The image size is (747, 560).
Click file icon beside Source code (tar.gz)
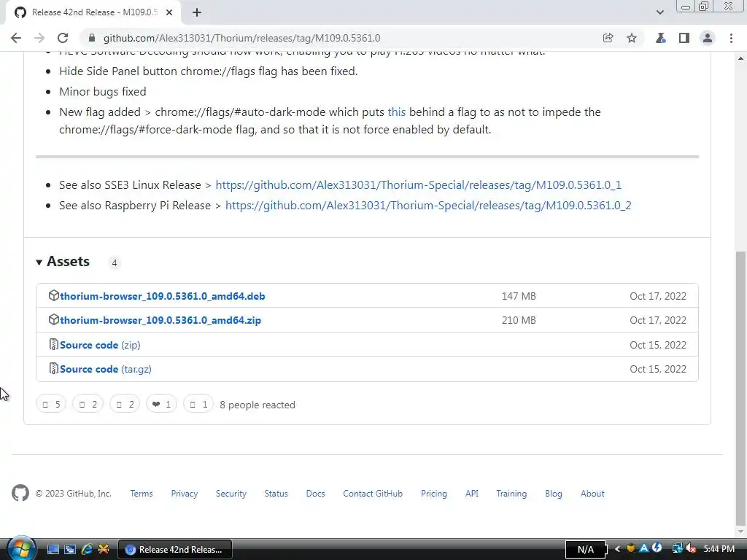tap(54, 368)
